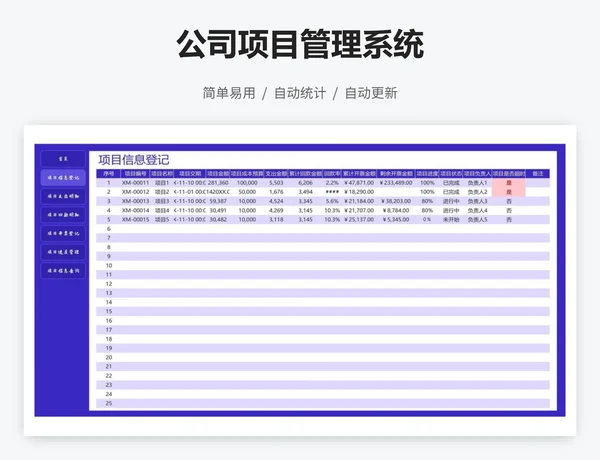Click the 未开始 status cell

pos(451,220)
